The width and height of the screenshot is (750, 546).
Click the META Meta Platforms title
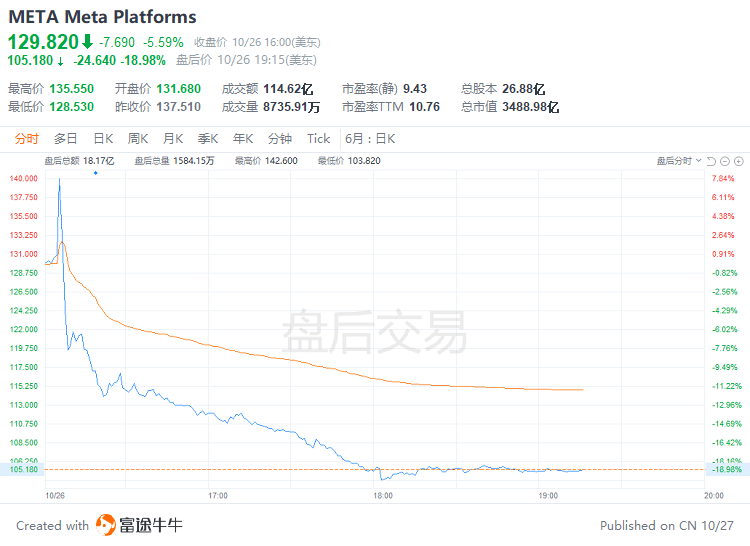point(102,17)
